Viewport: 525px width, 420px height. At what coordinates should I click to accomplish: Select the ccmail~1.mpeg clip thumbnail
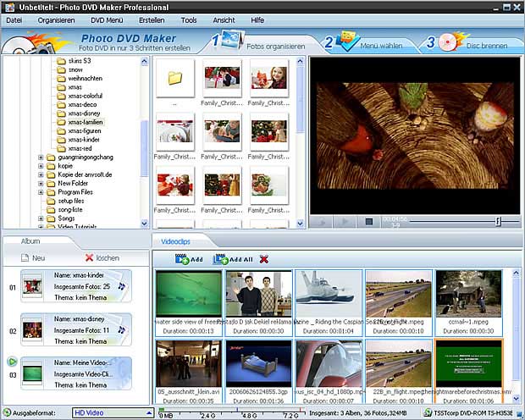tap(469, 294)
